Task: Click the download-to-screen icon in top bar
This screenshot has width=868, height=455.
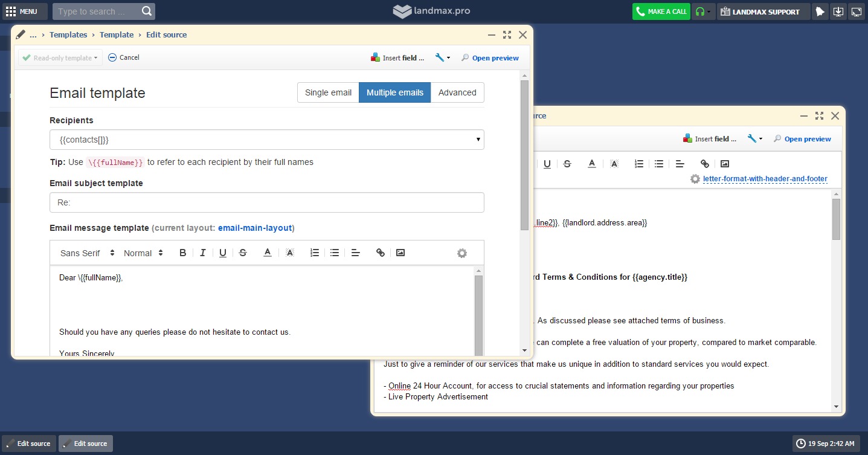Action: [x=838, y=11]
